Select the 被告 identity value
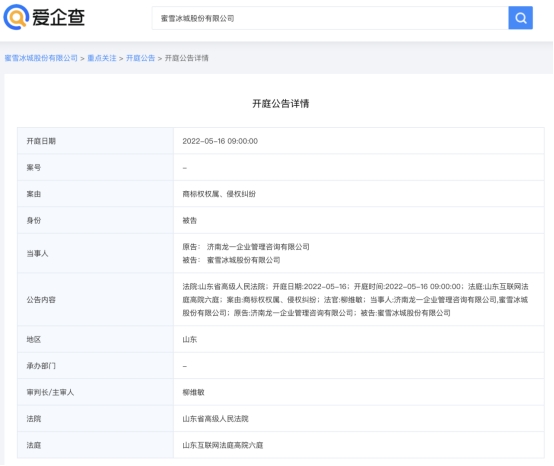The width and height of the screenshot is (554, 466). (190, 220)
